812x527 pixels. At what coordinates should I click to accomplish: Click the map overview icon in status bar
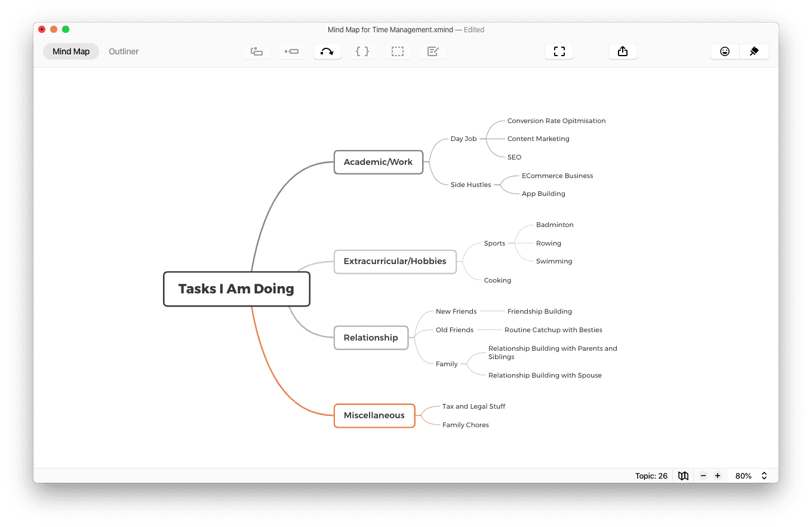point(684,476)
